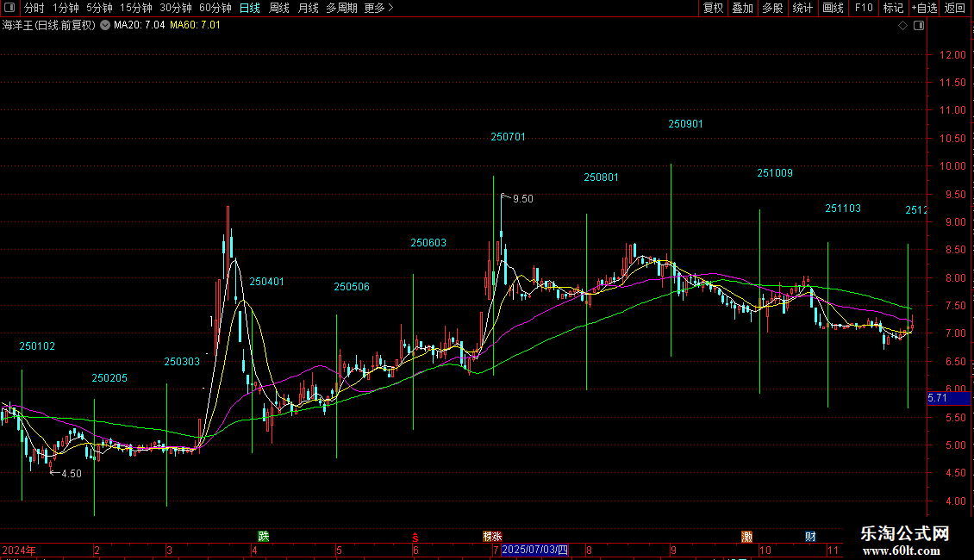
Task: Click the 4.00 price axis label
Action: [x=955, y=501]
